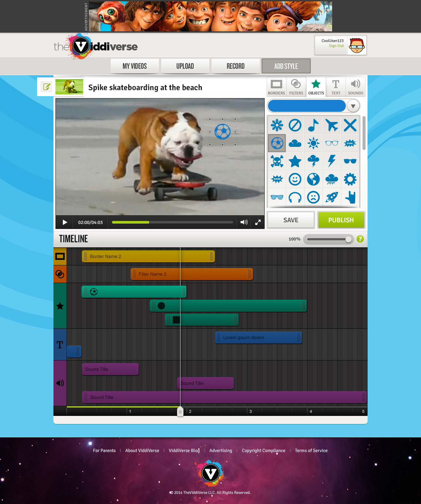Switch to the Borders tab
This screenshot has width=421, height=504.
coord(277,87)
